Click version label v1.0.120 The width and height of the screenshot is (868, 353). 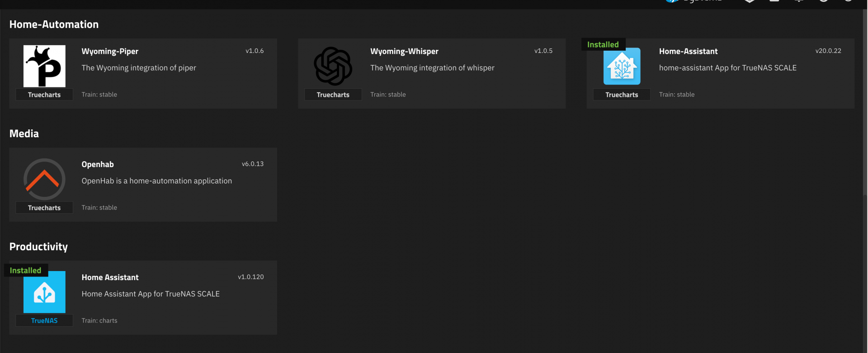point(251,277)
